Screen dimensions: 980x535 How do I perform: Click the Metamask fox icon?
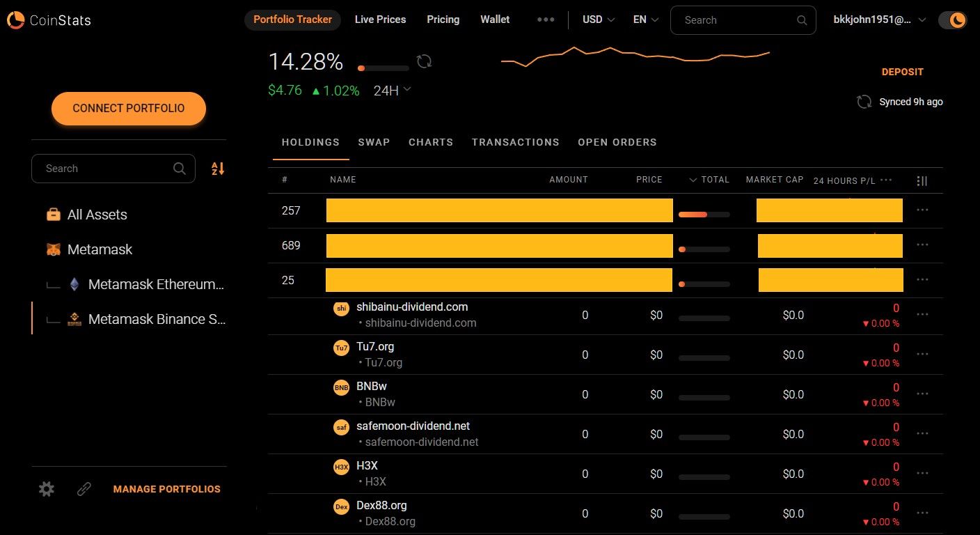pos(54,249)
